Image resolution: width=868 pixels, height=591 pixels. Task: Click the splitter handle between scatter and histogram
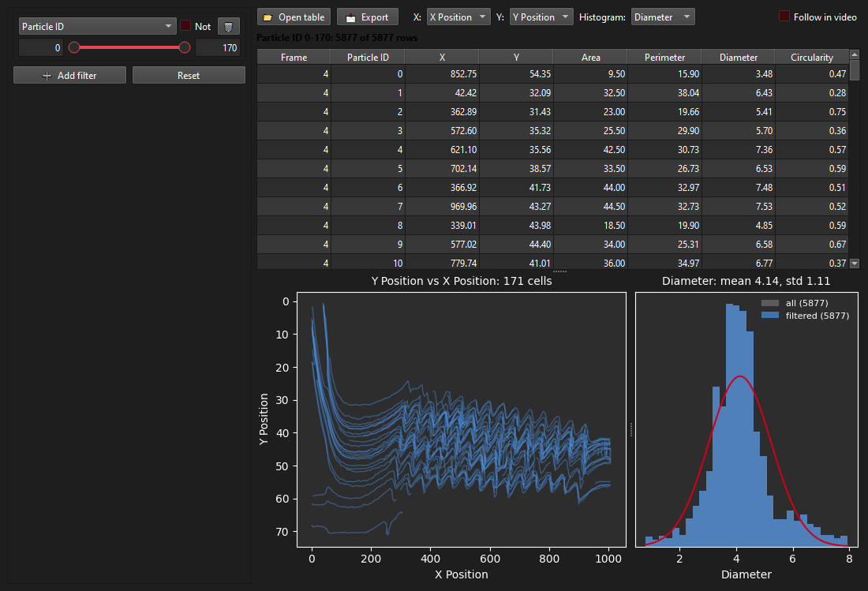pos(631,430)
